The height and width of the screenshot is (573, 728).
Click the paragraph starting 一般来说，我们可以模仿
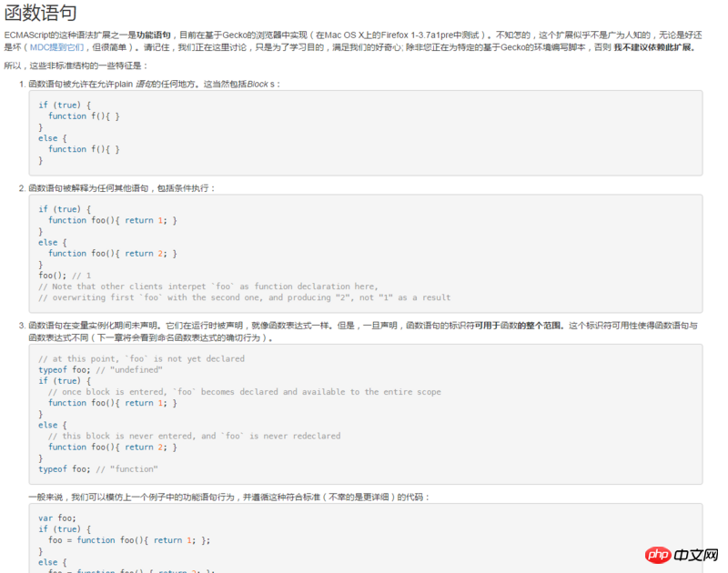click(230, 497)
